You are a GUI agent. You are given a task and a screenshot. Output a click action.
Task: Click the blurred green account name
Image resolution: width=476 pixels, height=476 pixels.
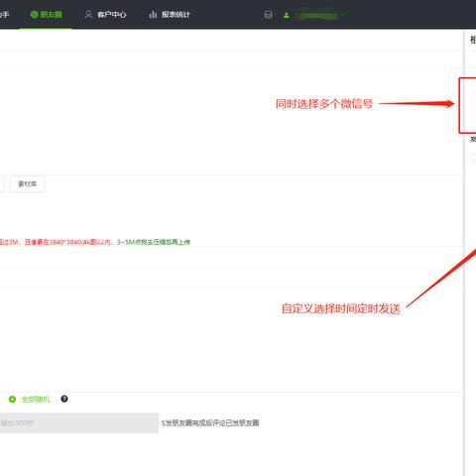[317, 15]
